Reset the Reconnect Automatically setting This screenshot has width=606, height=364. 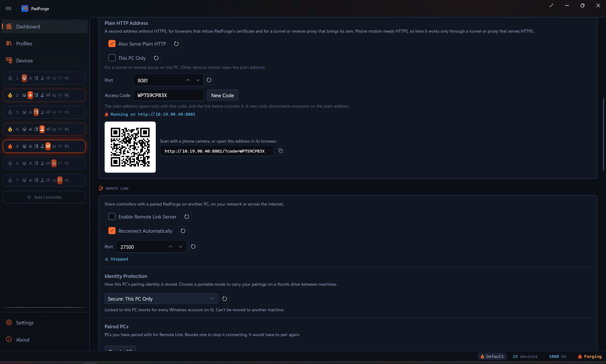click(183, 231)
